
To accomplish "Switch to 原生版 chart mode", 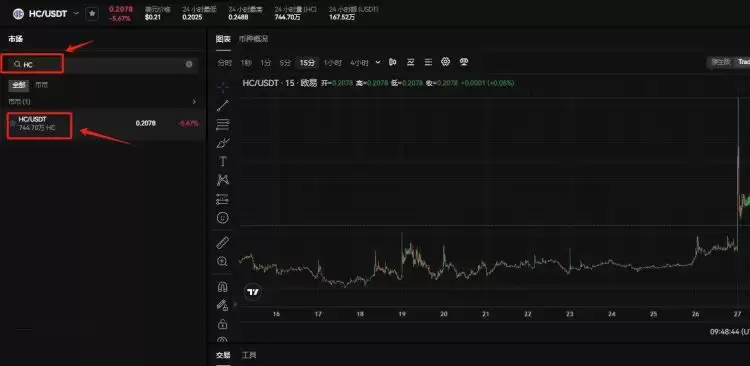I will (721, 62).
